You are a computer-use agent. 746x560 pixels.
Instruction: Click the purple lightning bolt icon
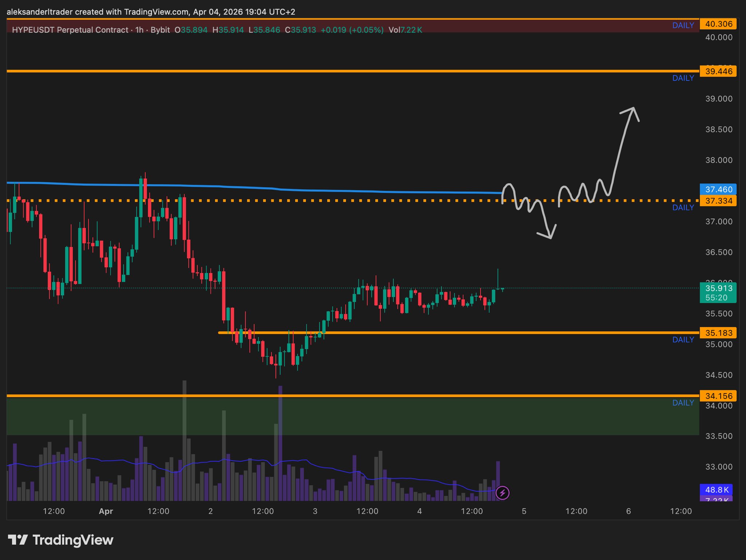[x=502, y=493]
